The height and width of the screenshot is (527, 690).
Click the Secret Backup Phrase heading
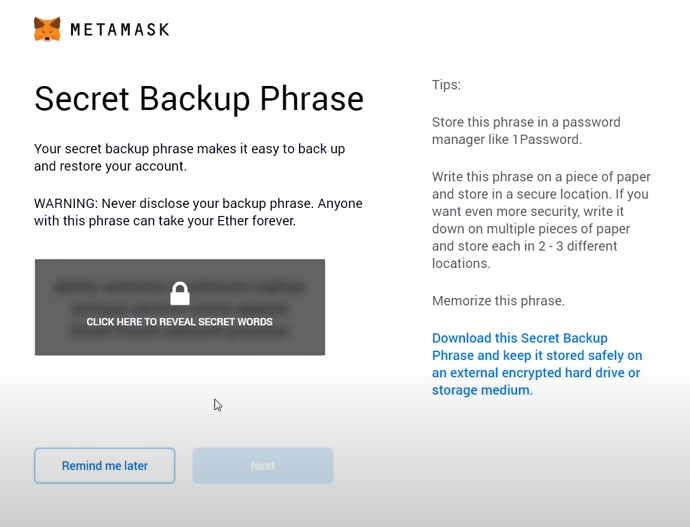click(199, 99)
